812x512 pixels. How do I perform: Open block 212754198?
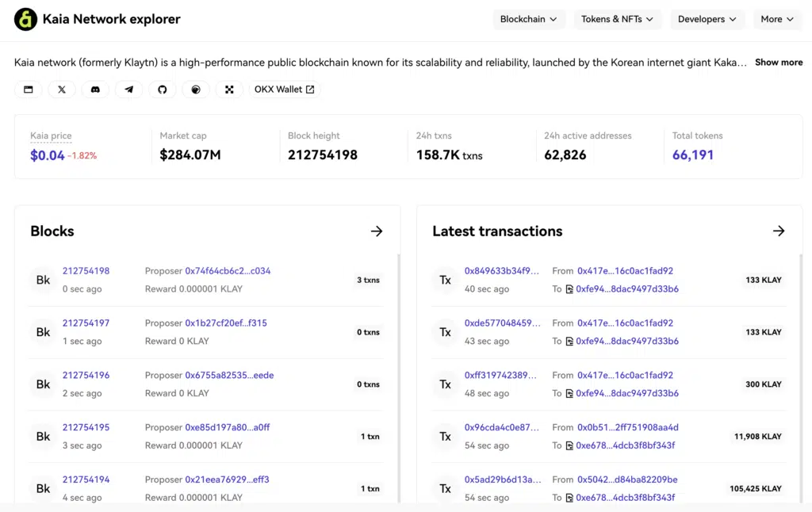pos(86,271)
